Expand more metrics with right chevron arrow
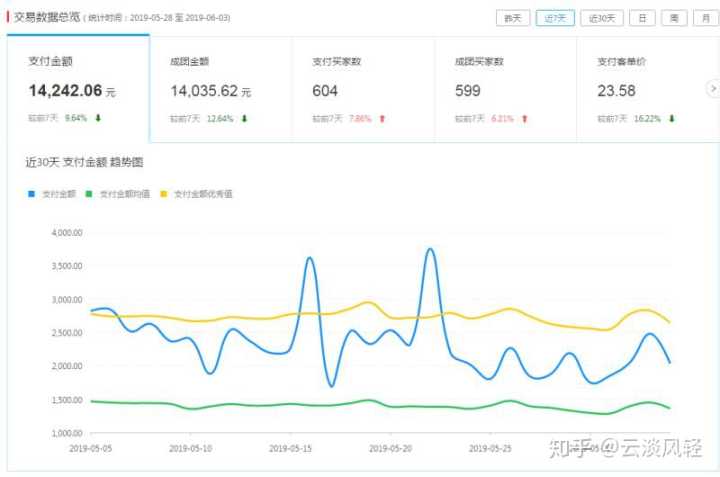The image size is (720, 477). 712,89
